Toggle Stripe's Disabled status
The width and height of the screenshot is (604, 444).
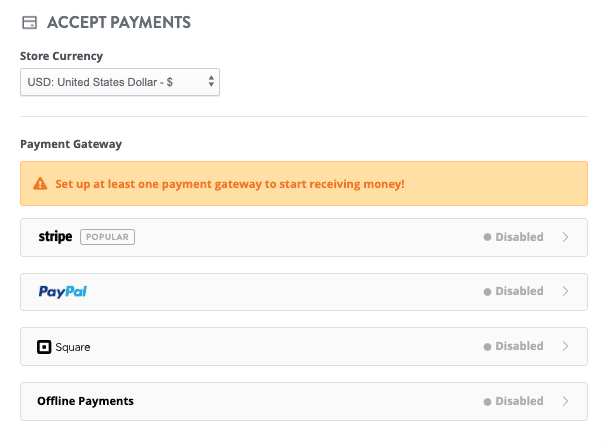click(518, 237)
